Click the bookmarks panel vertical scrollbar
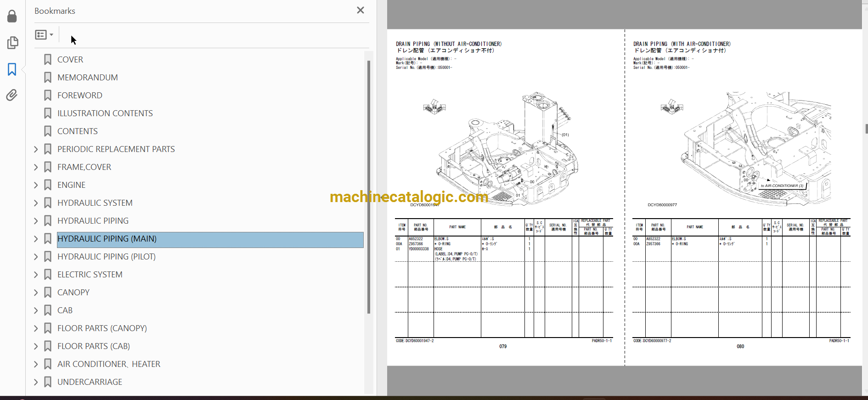The height and width of the screenshot is (400, 868). point(369,187)
